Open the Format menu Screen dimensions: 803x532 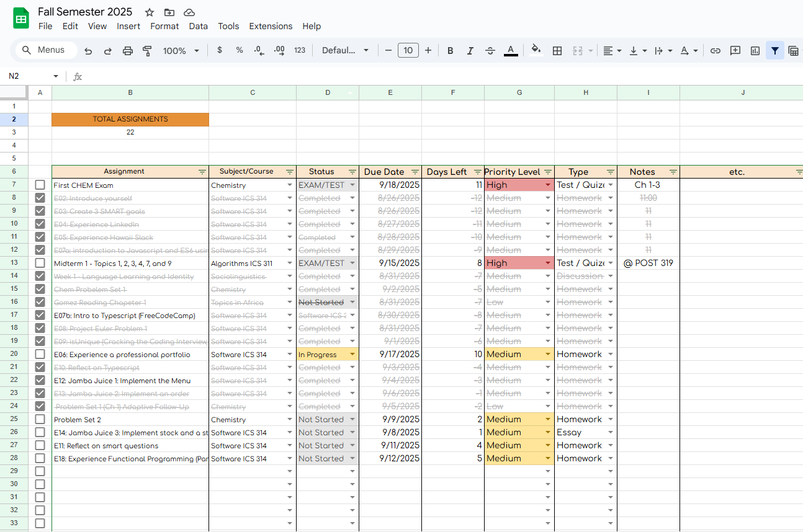(x=164, y=26)
